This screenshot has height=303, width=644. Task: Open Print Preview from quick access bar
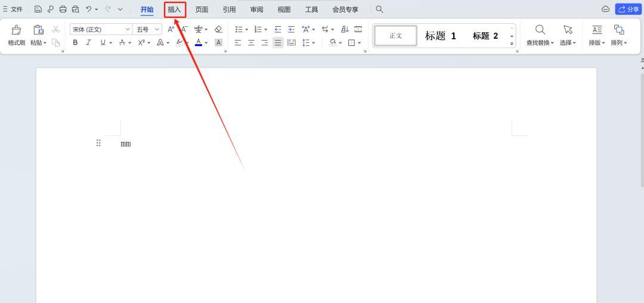click(x=76, y=9)
